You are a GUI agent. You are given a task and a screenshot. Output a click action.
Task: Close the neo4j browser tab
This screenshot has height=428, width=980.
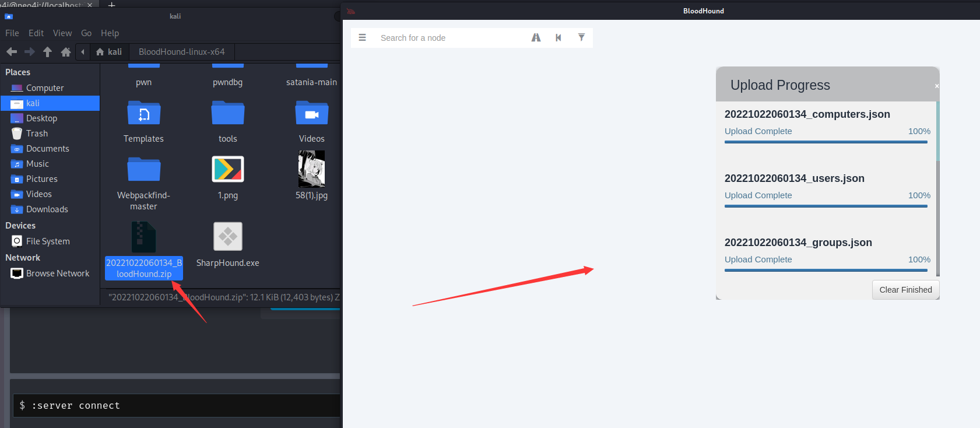pos(90,5)
